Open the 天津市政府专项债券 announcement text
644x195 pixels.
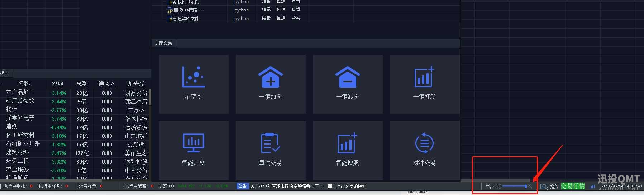(308, 186)
